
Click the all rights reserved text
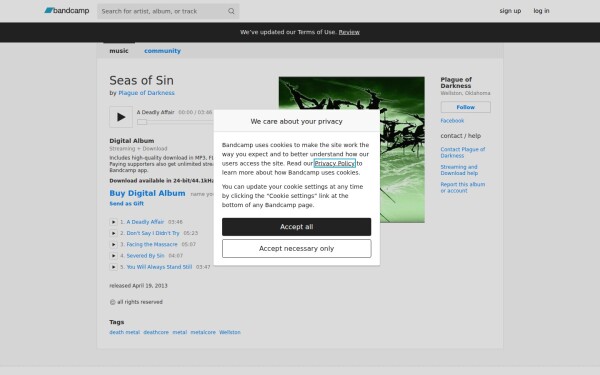point(136,302)
